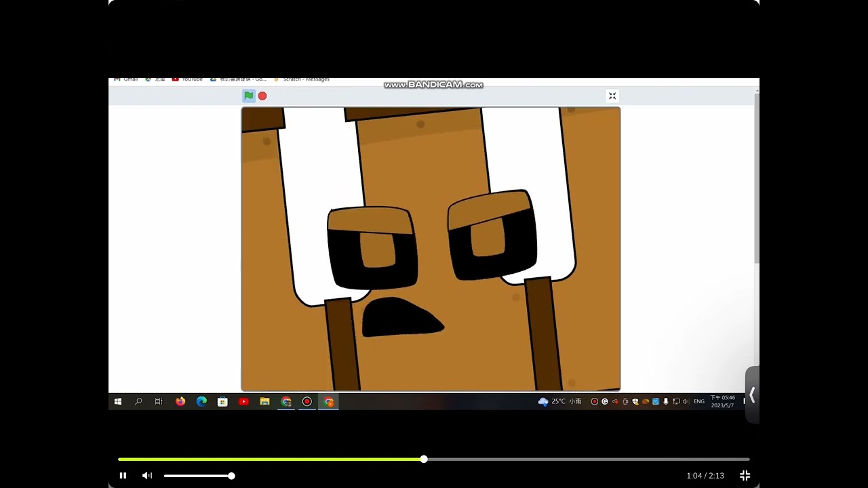This screenshot has width=868, height=488.
Task: Open Microsoft Store from the taskbar
Action: click(222, 402)
